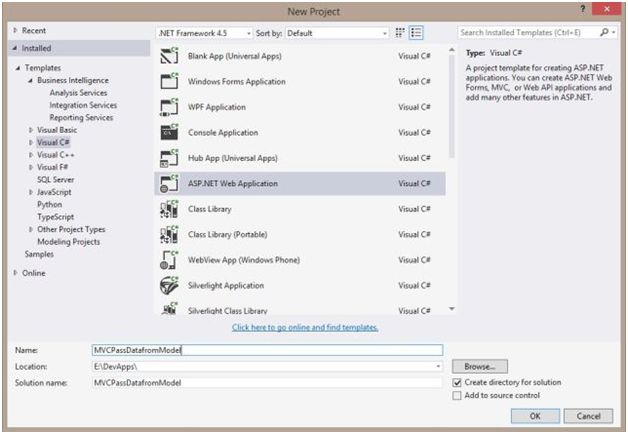This screenshot has height=434, width=628.
Task: Select 'Windows Forms Application' template name
Action: coord(237,82)
